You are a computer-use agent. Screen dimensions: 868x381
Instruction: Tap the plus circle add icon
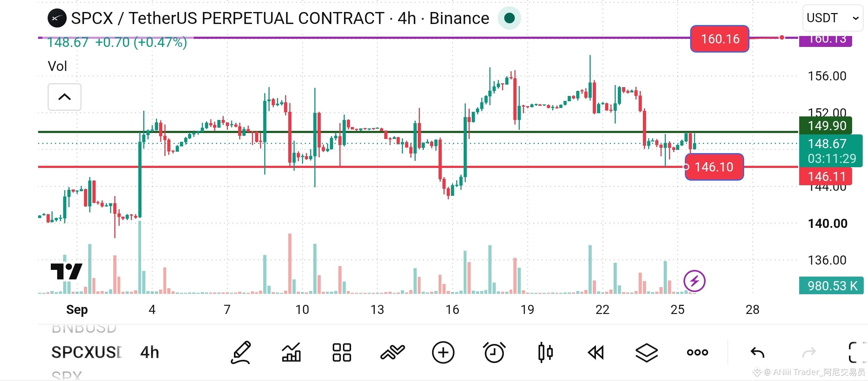(x=443, y=352)
